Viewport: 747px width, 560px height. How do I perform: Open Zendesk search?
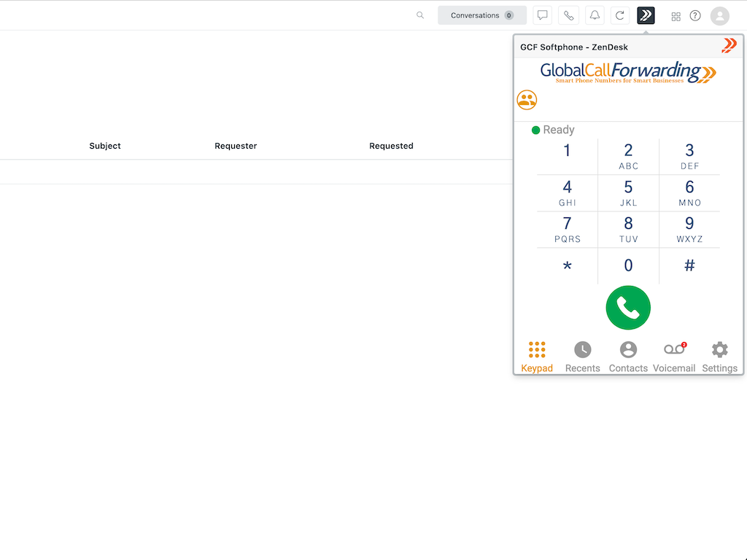419,15
